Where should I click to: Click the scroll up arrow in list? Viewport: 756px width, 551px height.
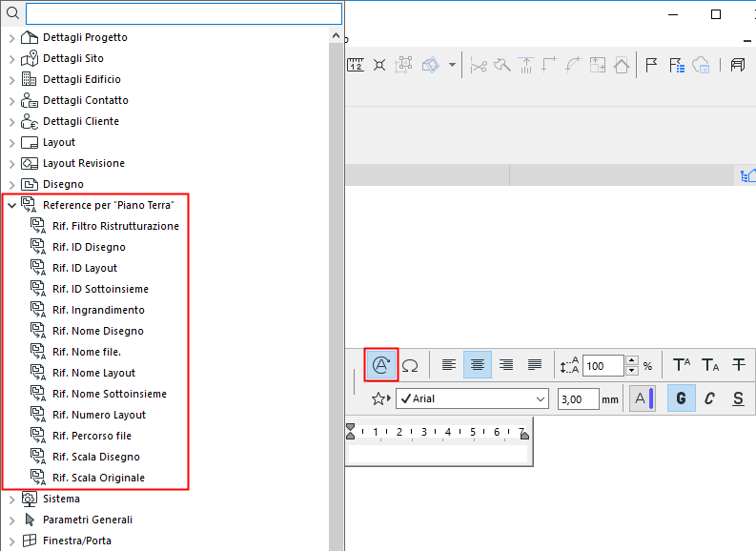click(337, 35)
